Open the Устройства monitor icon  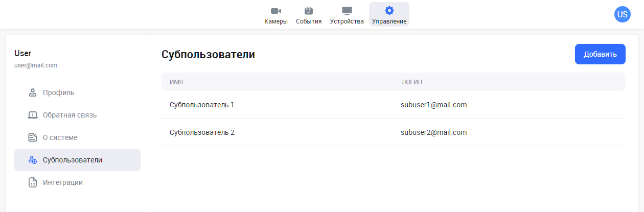point(347,11)
